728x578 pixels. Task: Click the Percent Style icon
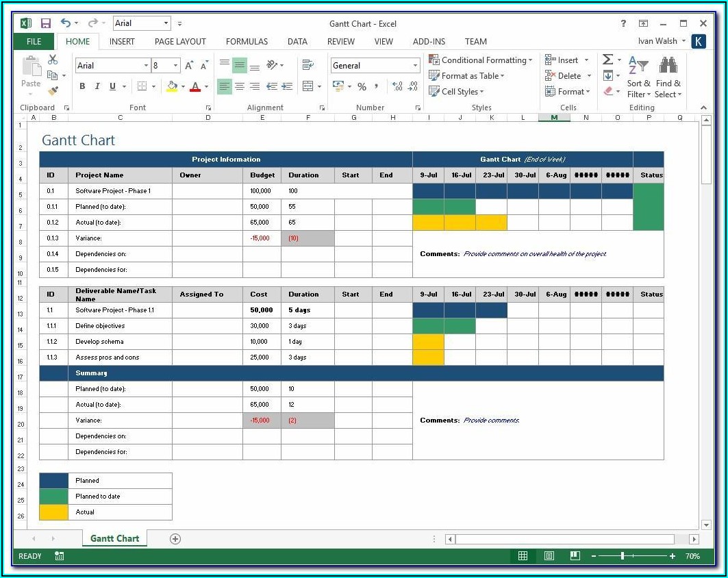coord(362,86)
